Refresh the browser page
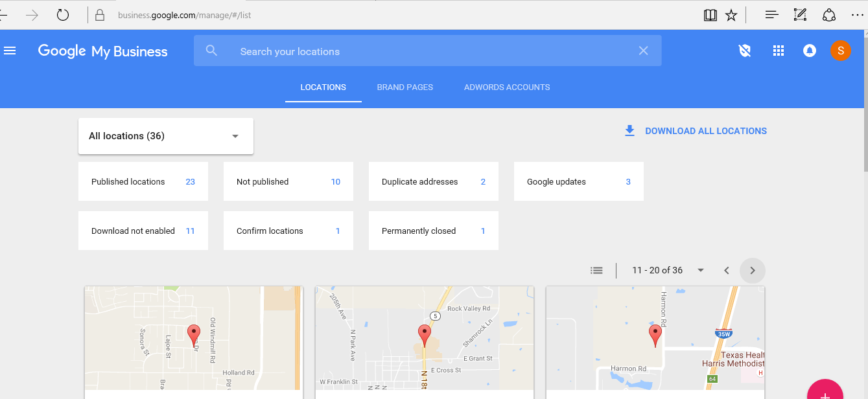The height and width of the screenshot is (399, 868). click(63, 15)
